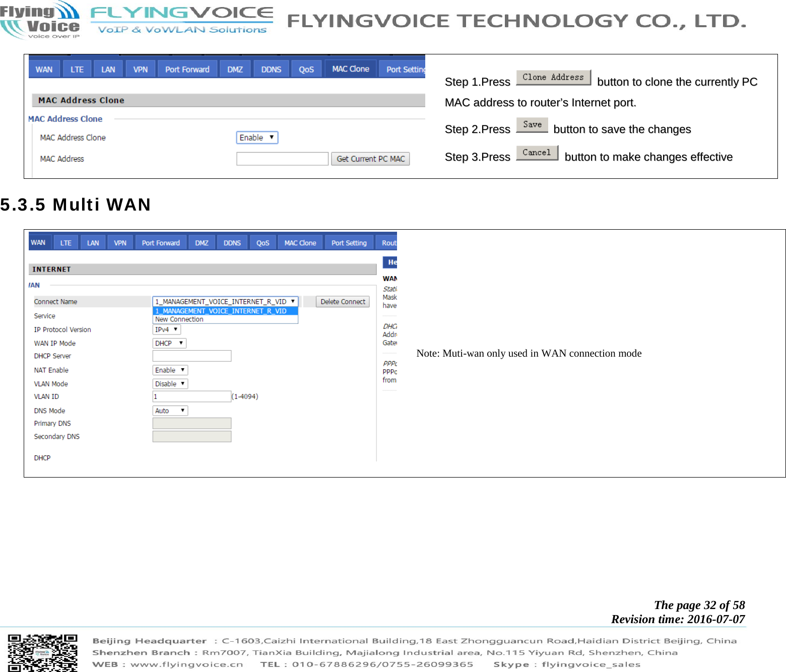786x672 pixels.
Task: Switch to QoS tab in upper router panel
Action: point(306,69)
